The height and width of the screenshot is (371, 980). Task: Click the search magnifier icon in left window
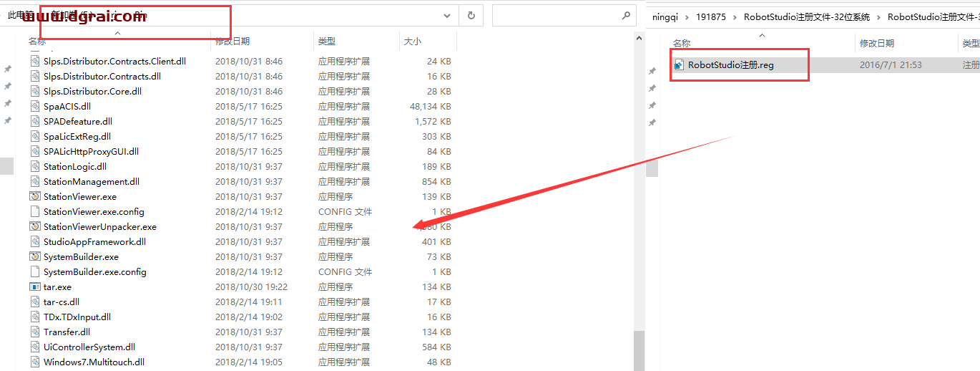click(x=626, y=15)
